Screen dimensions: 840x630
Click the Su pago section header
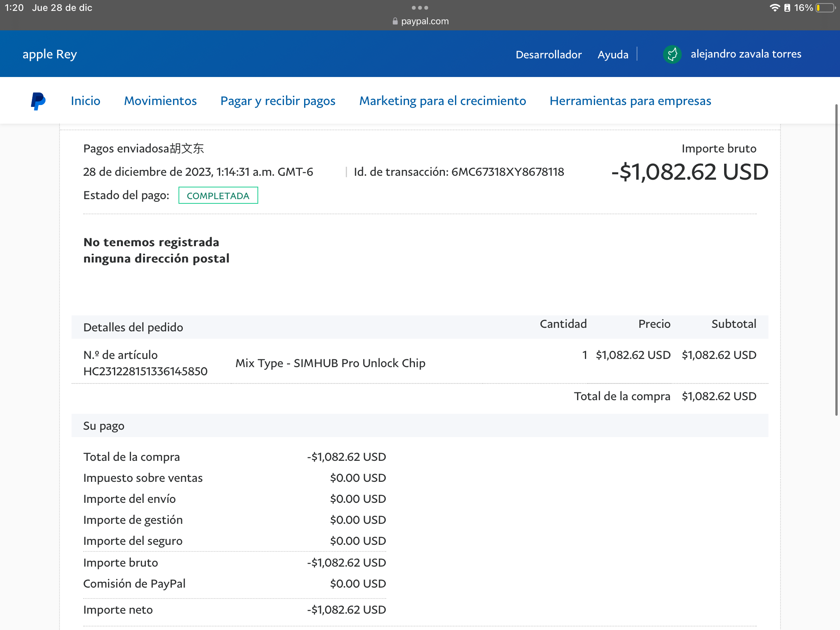104,426
